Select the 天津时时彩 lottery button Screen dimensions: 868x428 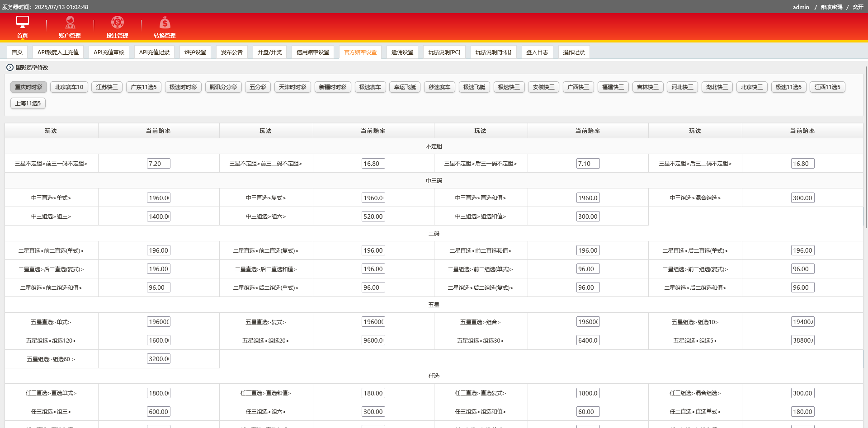tap(292, 87)
